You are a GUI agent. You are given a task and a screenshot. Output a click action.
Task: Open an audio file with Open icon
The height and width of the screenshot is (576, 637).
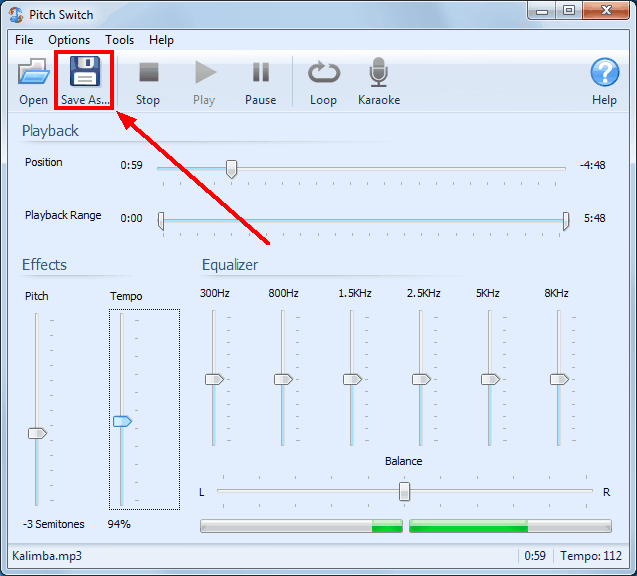[x=33, y=71]
